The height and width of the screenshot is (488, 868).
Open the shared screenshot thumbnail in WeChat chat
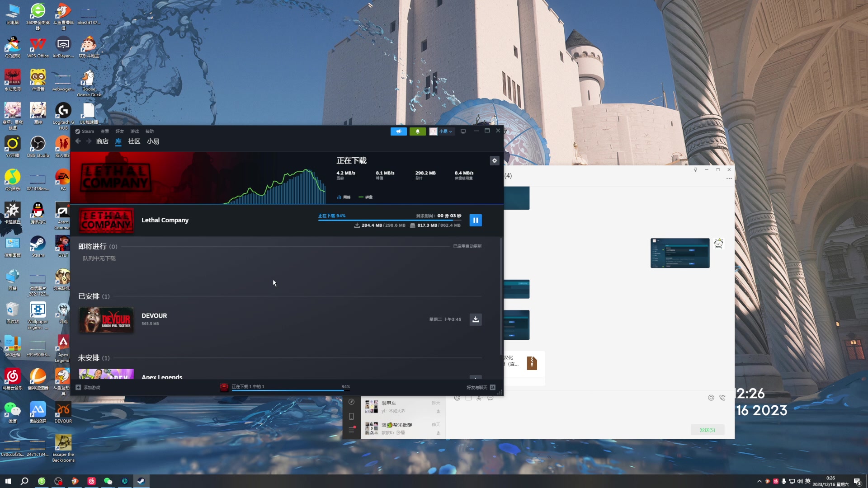point(680,253)
